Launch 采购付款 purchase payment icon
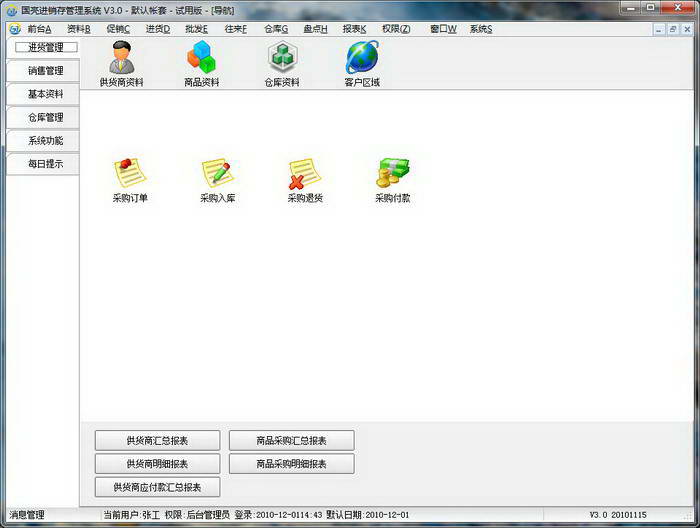The image size is (700, 528). click(392, 180)
